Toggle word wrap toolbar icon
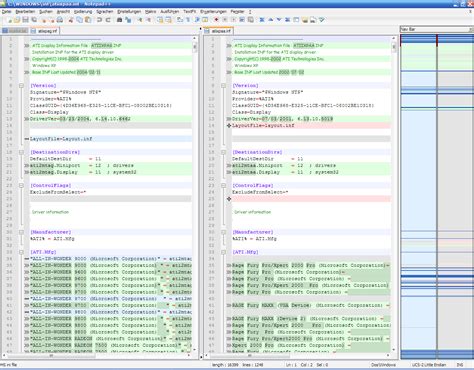This screenshot has height=370, width=474. pyautogui.click(x=180, y=20)
